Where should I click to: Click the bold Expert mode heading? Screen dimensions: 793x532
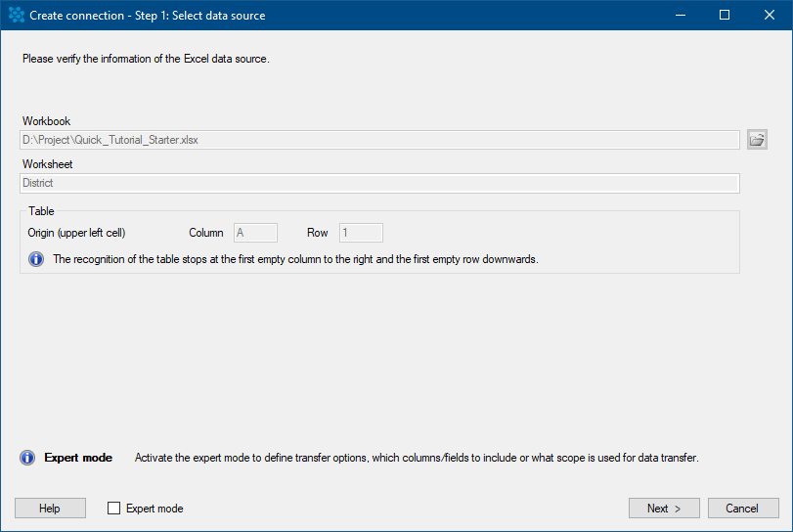tap(78, 458)
